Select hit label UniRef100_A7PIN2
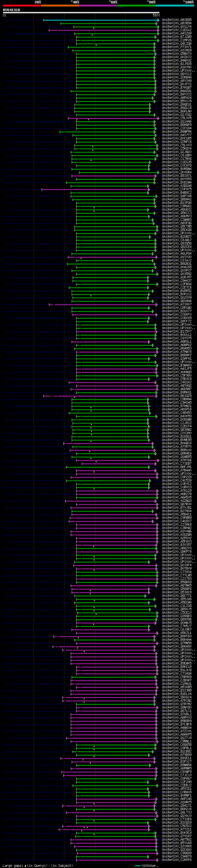The image size is (197, 868). coord(177,700)
